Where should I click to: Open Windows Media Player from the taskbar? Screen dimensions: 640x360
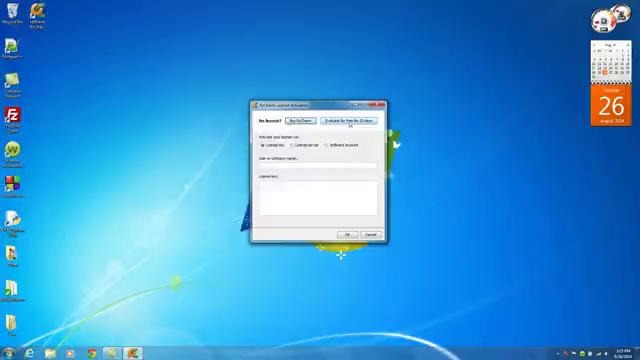click(x=71, y=353)
